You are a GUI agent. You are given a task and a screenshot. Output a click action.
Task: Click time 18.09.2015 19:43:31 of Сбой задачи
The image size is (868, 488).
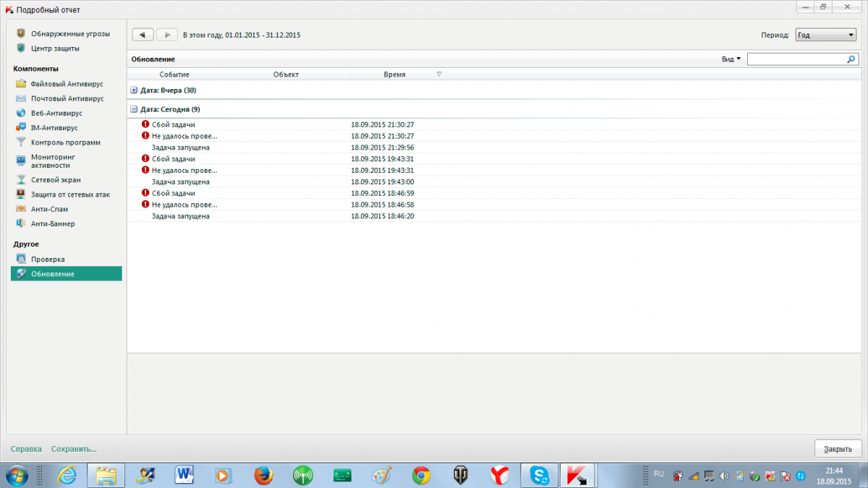coord(382,158)
